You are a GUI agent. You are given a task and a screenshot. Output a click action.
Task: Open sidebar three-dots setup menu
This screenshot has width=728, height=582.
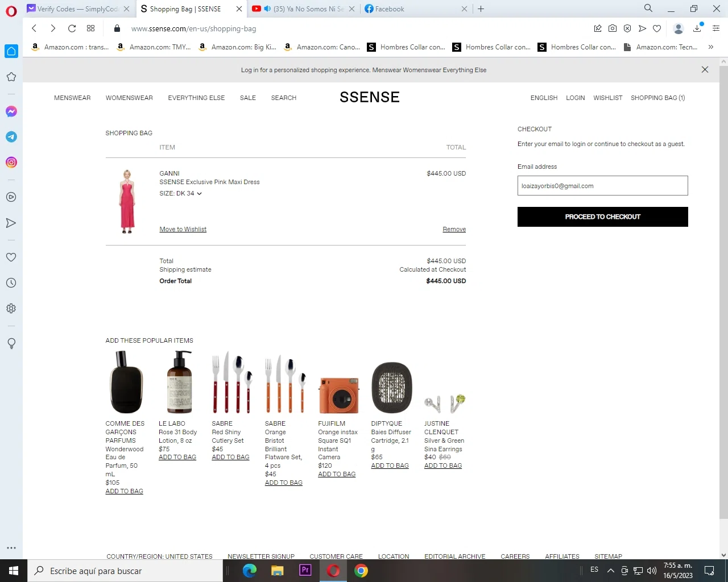[x=11, y=548]
